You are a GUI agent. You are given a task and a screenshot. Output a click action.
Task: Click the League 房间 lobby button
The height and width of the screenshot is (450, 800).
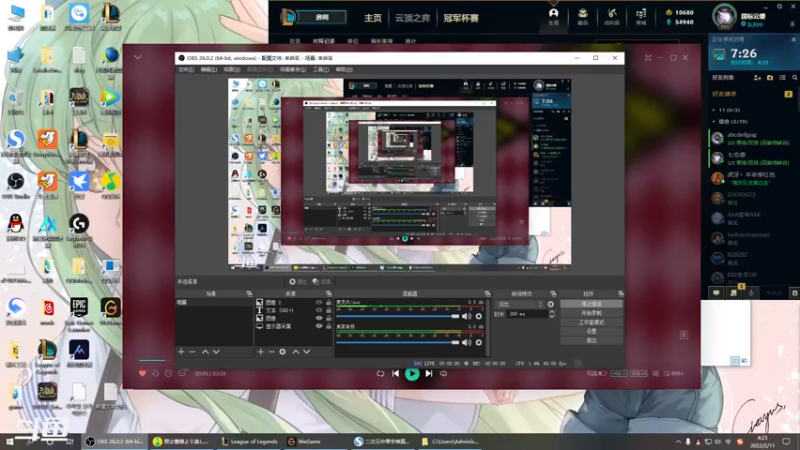point(321,17)
